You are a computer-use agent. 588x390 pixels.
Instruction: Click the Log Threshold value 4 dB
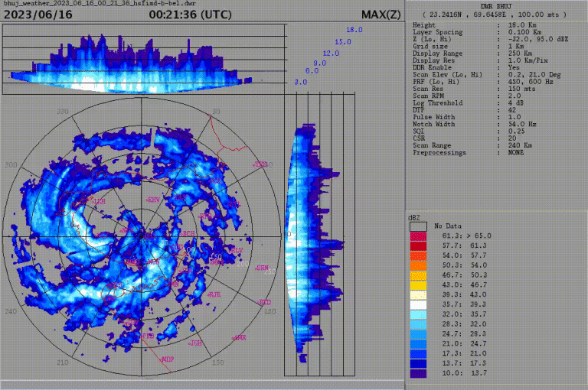[x=515, y=103]
